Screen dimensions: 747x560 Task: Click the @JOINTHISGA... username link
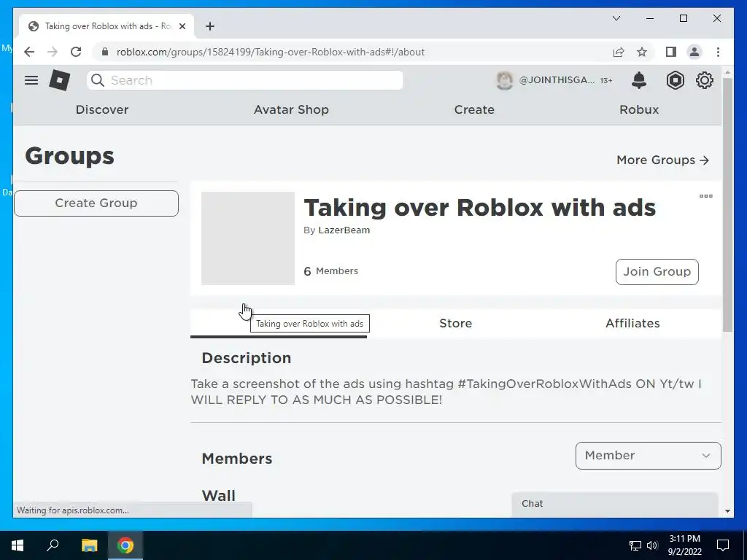(x=557, y=80)
